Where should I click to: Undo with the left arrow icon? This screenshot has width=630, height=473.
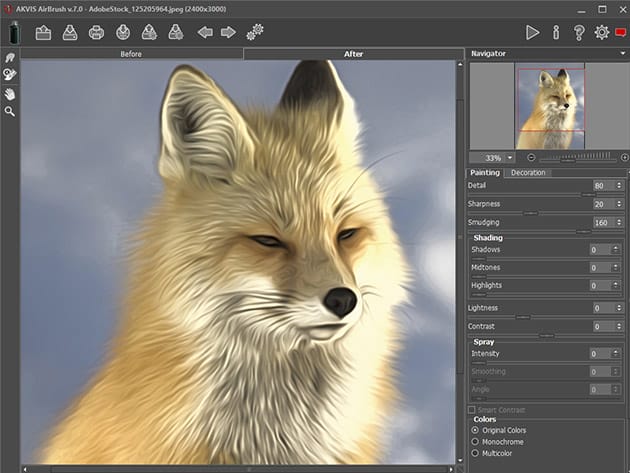pos(205,32)
